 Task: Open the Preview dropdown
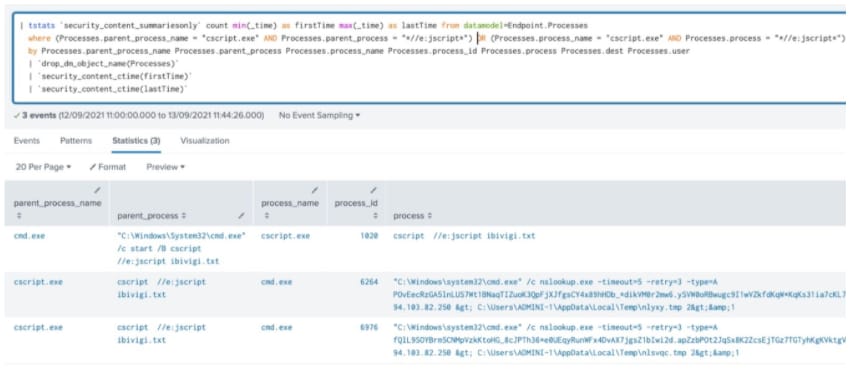pyautogui.click(x=165, y=167)
